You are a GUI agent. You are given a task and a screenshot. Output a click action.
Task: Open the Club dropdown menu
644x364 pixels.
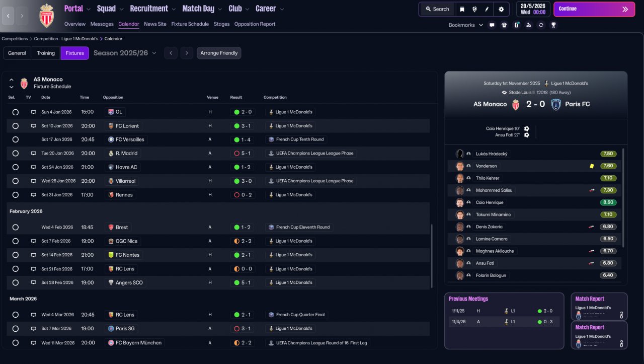click(x=239, y=9)
